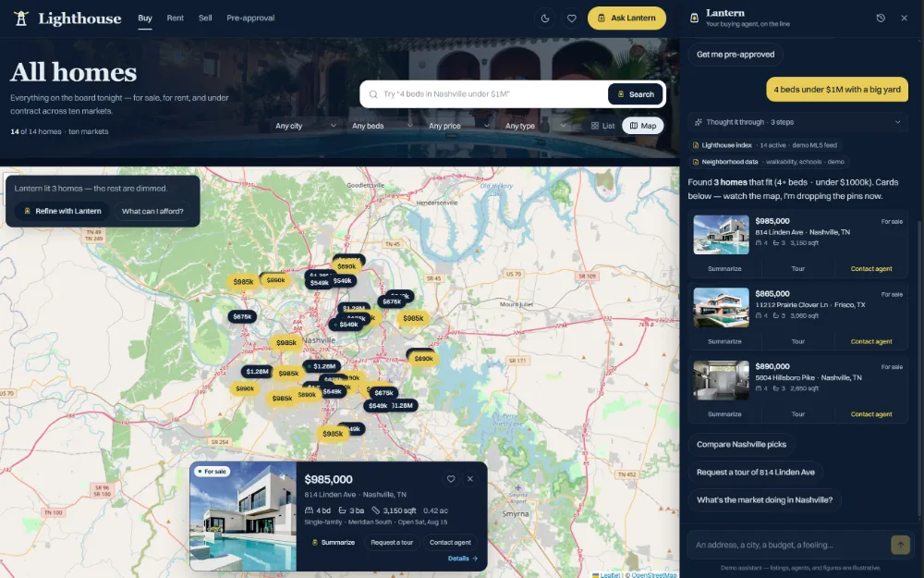Click Refine with Lantern button

coord(62,211)
